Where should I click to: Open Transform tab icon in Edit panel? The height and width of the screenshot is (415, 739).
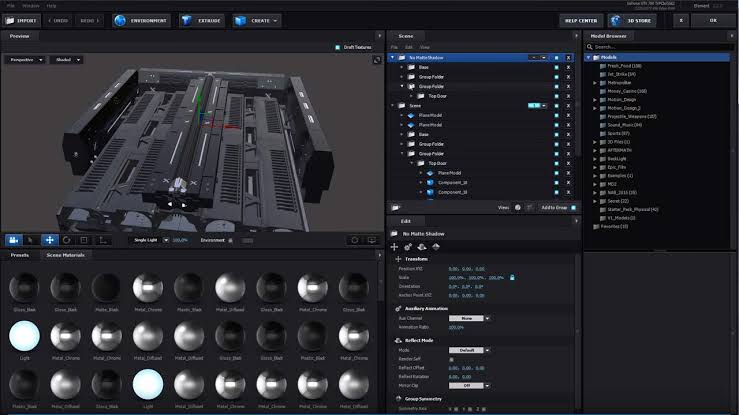(394, 247)
